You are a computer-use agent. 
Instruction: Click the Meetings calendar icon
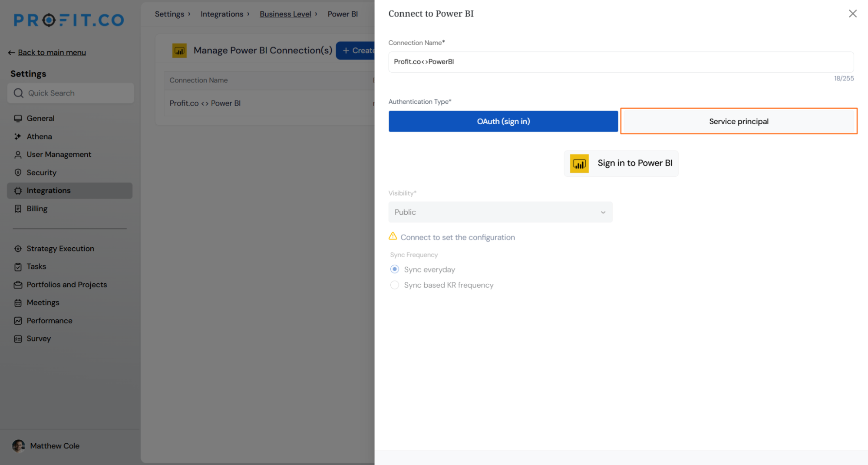18,303
